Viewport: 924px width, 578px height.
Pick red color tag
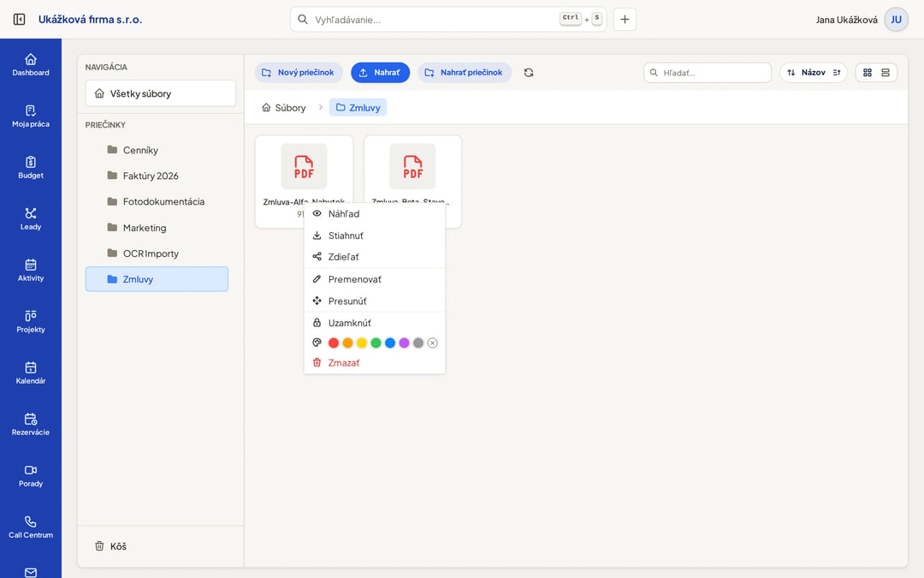[x=334, y=343]
